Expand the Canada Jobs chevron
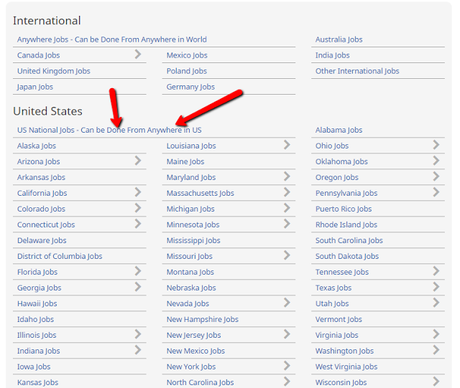The height and width of the screenshot is (388, 460). click(x=138, y=54)
